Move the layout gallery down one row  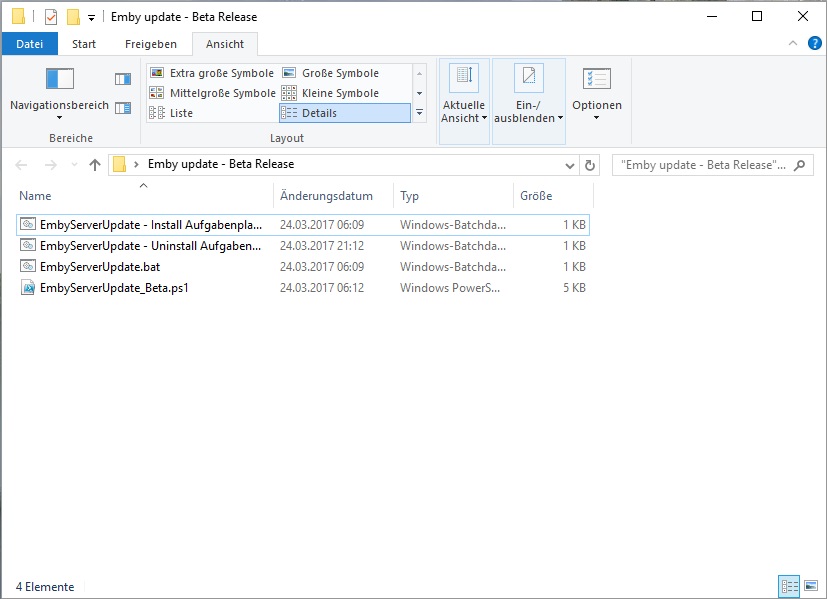pyautogui.click(x=419, y=93)
